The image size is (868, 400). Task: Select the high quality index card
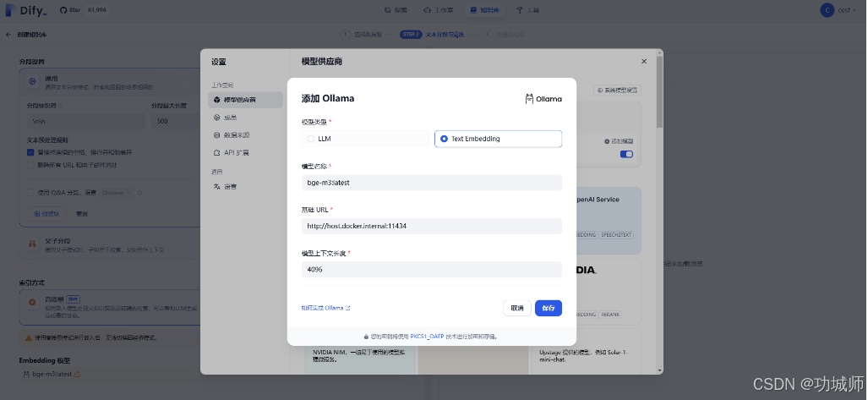coord(111,307)
